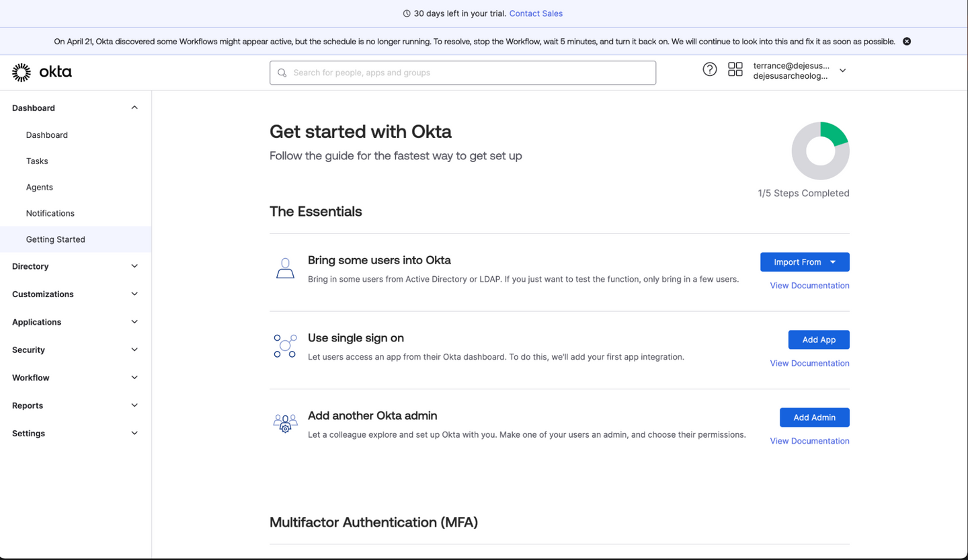
Task: Open the Import From dropdown
Action: pyautogui.click(x=804, y=262)
